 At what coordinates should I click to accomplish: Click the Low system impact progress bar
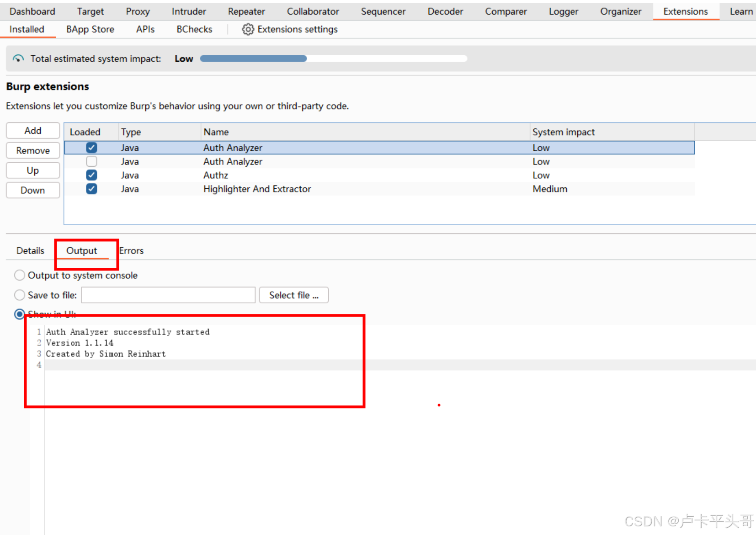[253, 58]
